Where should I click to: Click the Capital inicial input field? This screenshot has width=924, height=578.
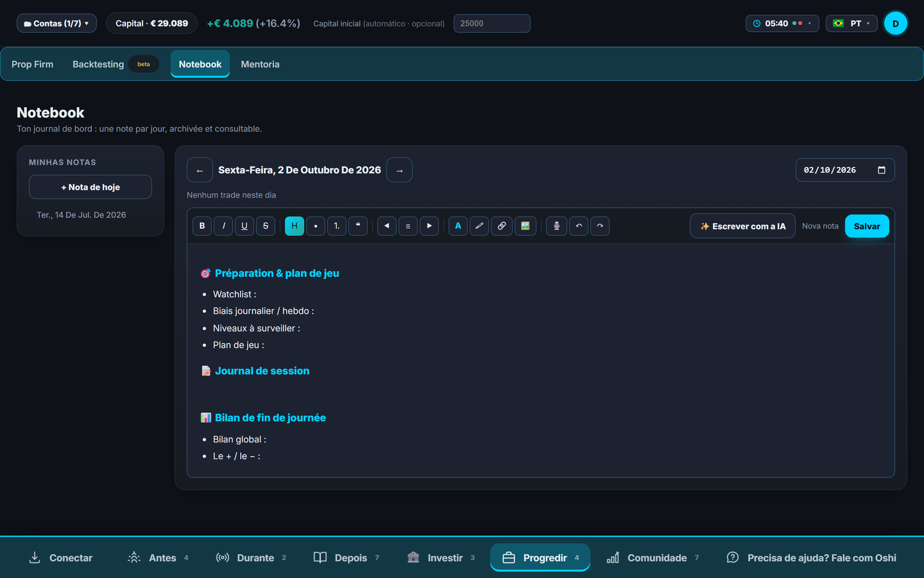click(492, 23)
